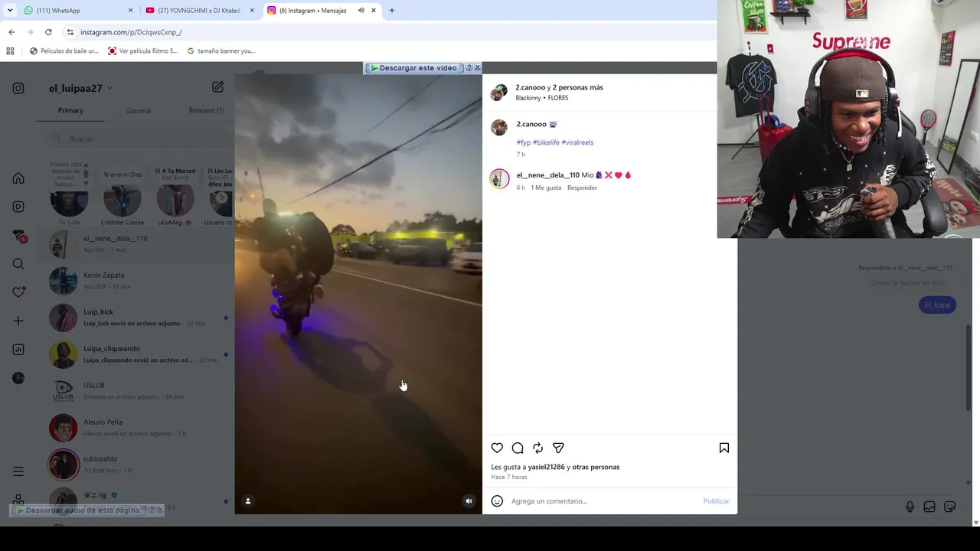Open the sticker picker in chat
The width and height of the screenshot is (980, 551).
(950, 507)
